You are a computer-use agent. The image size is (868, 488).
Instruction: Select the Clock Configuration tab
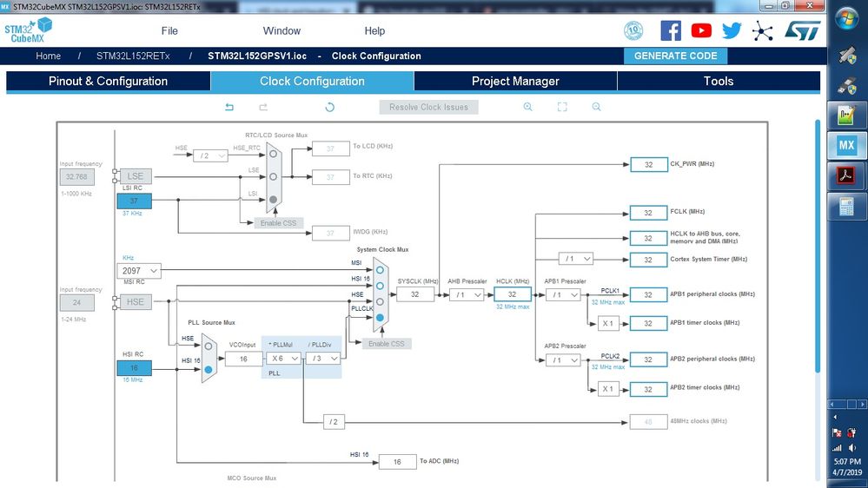(x=312, y=82)
